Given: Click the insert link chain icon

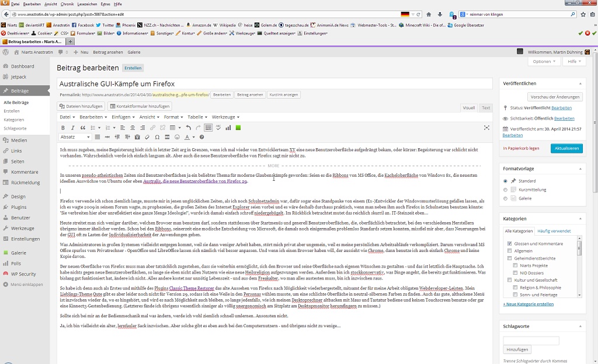Looking at the screenshot, I should (x=152, y=128).
